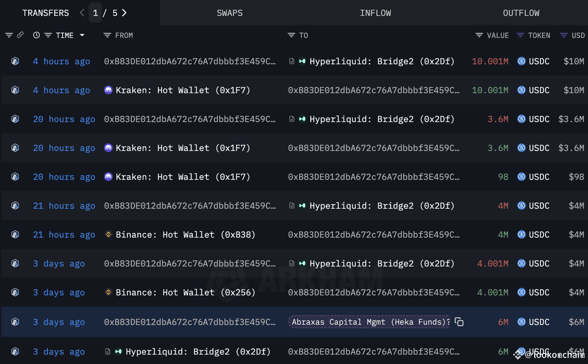588x364 pixels.
Task: Click the contract document icon beside Hyperliquid Bridge2
Action: click(x=291, y=61)
